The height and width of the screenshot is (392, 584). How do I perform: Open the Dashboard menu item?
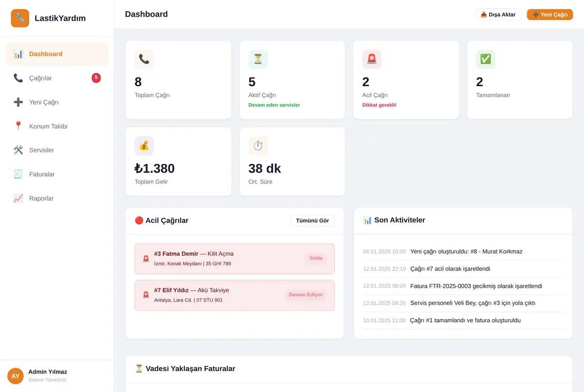(57, 54)
